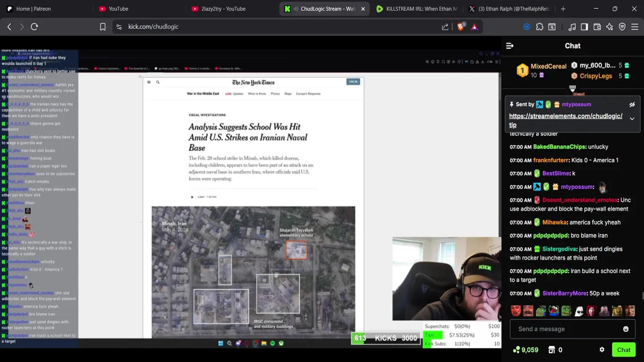
Task: Click the Brave Shields lion icon
Action: 460,27
